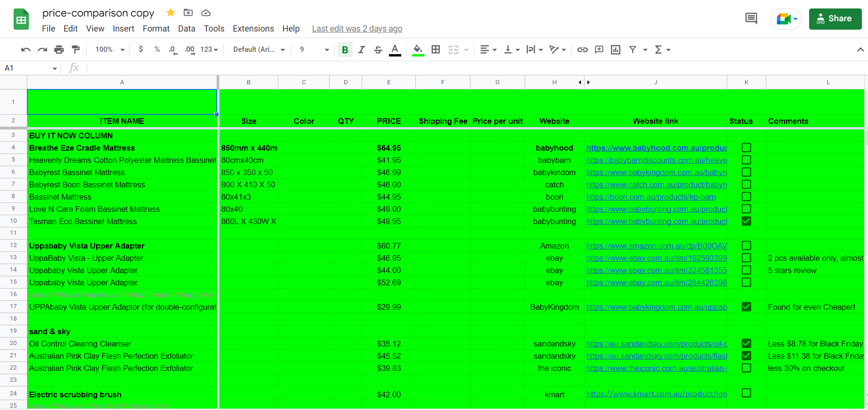
Task: Apply Strikethrough formatting
Action: (x=378, y=49)
